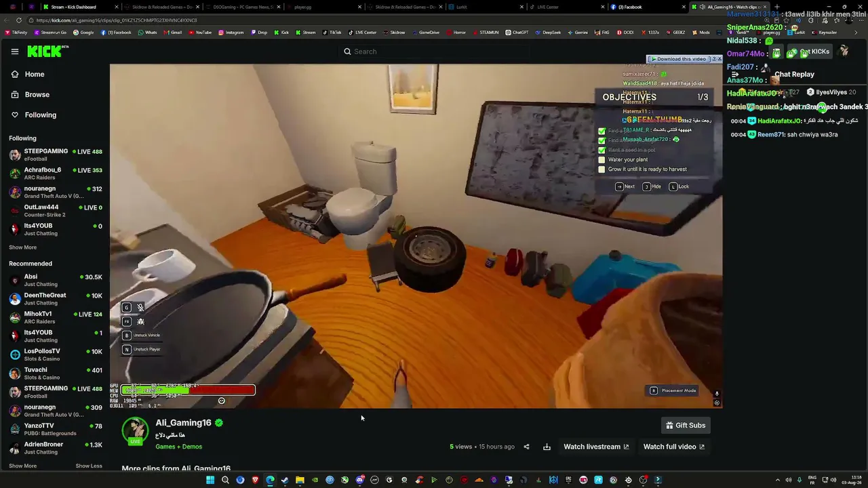This screenshot has height=488, width=868.
Task: Collapse the Chat Replay panel arrow
Action: click(x=734, y=75)
